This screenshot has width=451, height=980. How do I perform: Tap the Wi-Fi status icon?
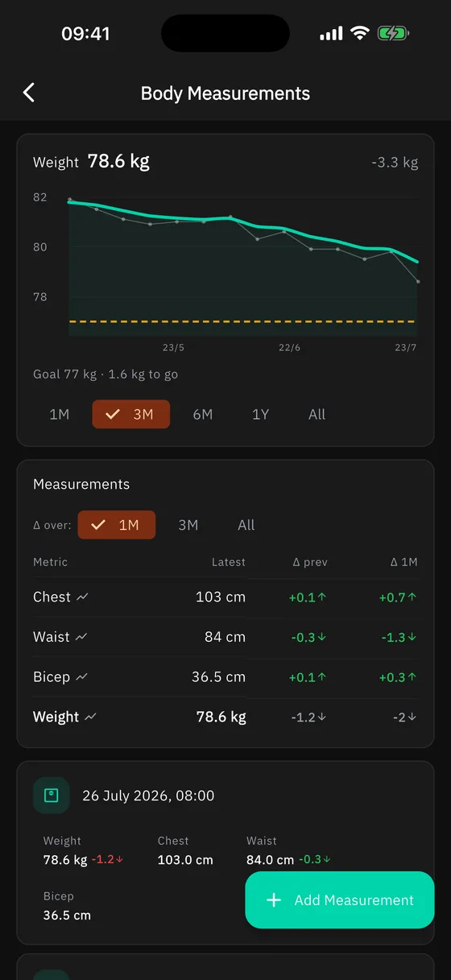359,34
